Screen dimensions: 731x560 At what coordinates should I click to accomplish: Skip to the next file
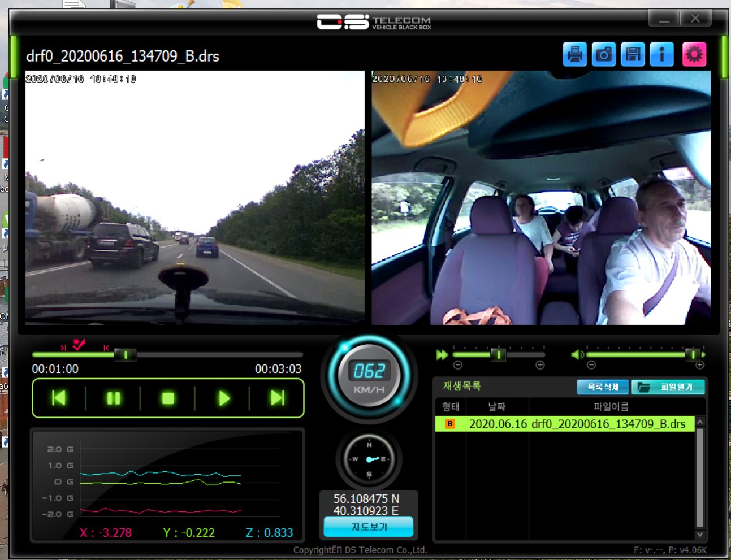click(x=277, y=398)
